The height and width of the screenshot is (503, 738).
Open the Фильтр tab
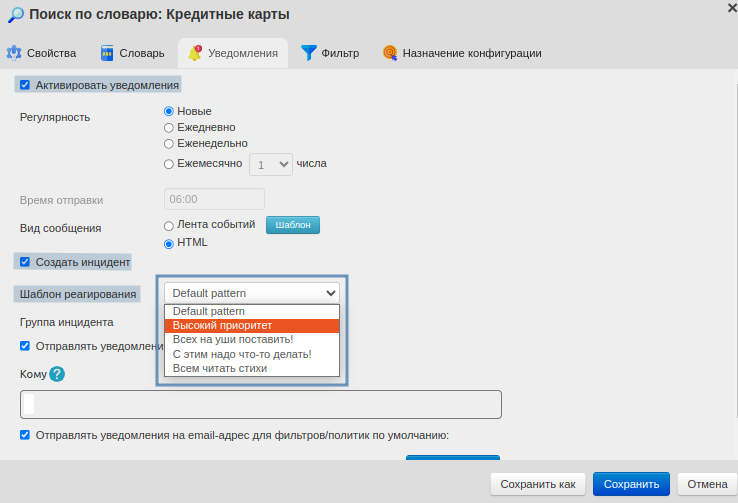(x=330, y=53)
